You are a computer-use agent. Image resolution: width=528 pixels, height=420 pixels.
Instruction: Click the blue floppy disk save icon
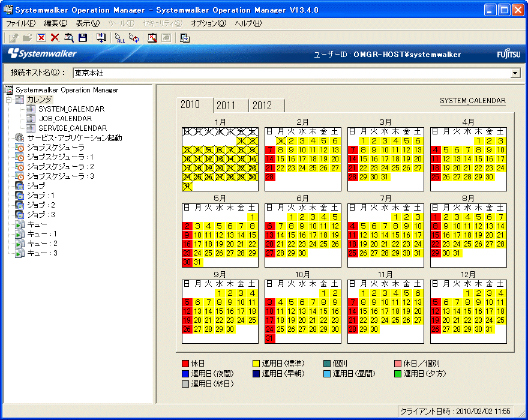click(83, 38)
